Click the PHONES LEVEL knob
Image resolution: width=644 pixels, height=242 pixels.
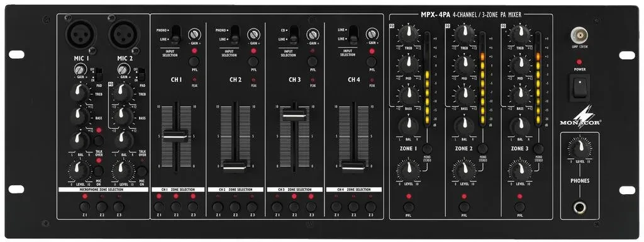[579, 147]
